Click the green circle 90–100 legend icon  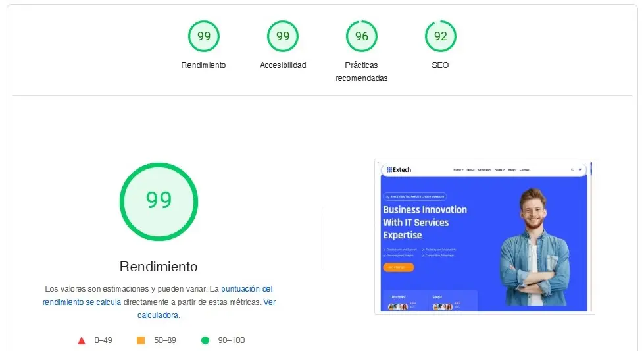coord(205,340)
